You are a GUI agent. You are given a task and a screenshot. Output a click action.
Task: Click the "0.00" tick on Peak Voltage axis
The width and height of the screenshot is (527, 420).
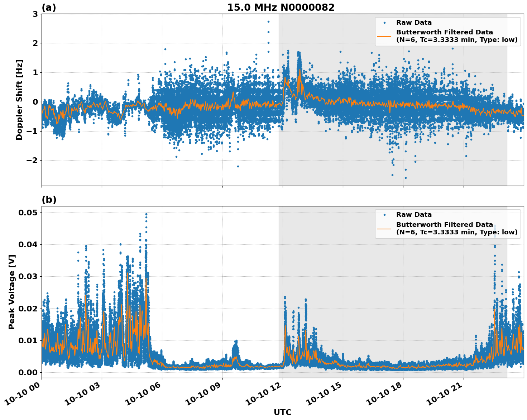[28, 372]
